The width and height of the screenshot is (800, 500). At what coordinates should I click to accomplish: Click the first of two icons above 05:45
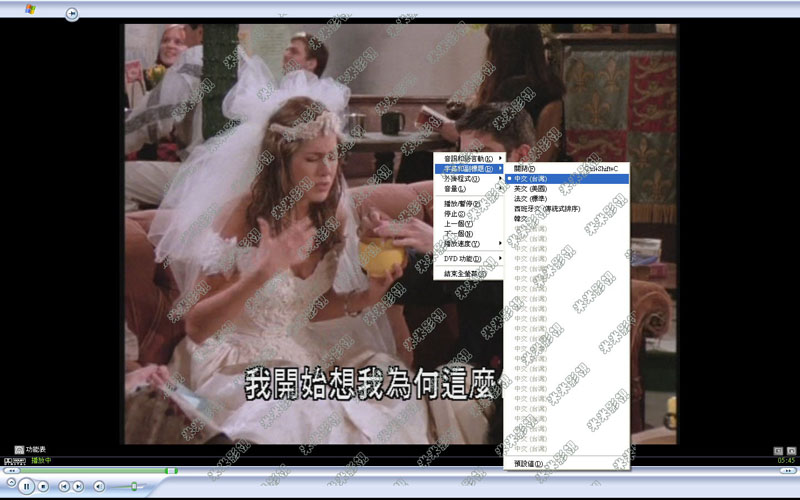tap(778, 451)
